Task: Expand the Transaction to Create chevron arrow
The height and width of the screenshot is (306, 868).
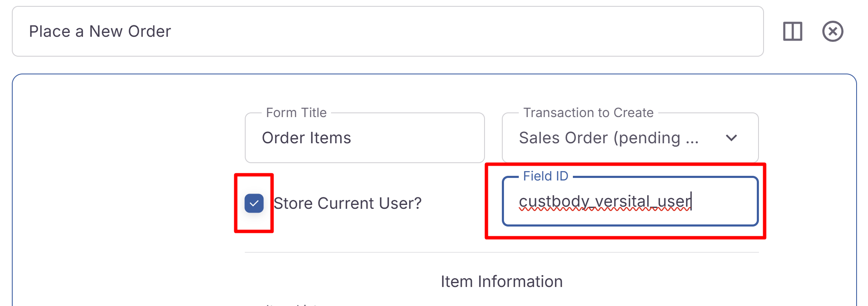Action: 731,138
